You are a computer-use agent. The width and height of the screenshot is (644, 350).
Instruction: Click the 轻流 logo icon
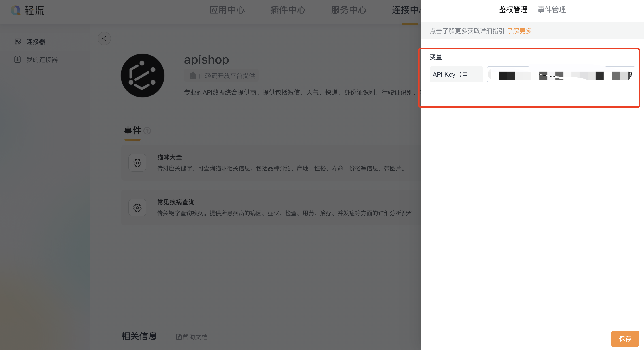15,10
